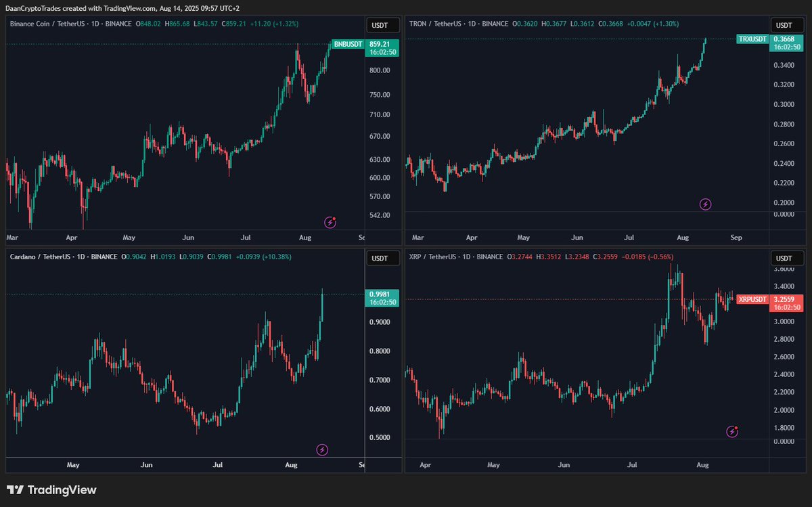Click the Sep label on the BNB time axis
The width and height of the screenshot is (812, 507).
pyautogui.click(x=362, y=238)
